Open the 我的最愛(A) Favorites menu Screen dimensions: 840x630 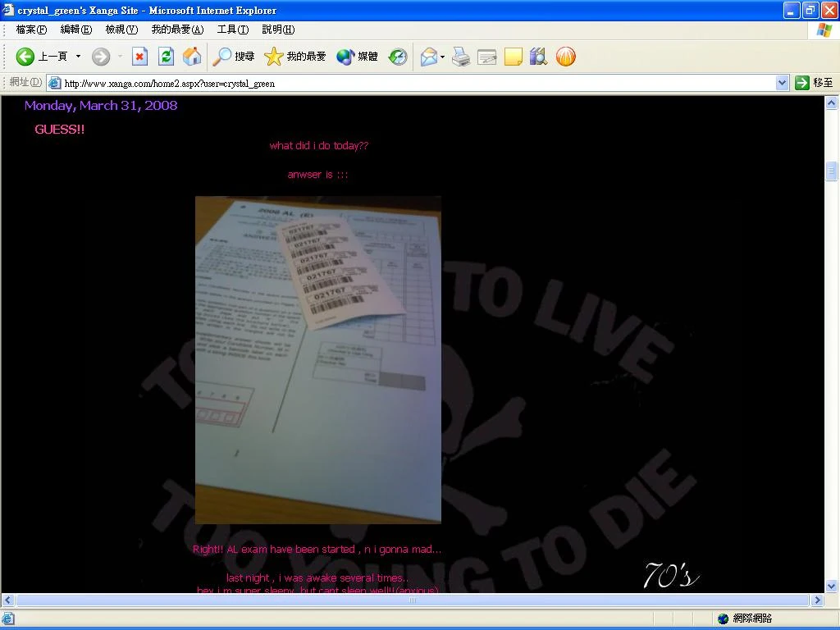pos(177,30)
